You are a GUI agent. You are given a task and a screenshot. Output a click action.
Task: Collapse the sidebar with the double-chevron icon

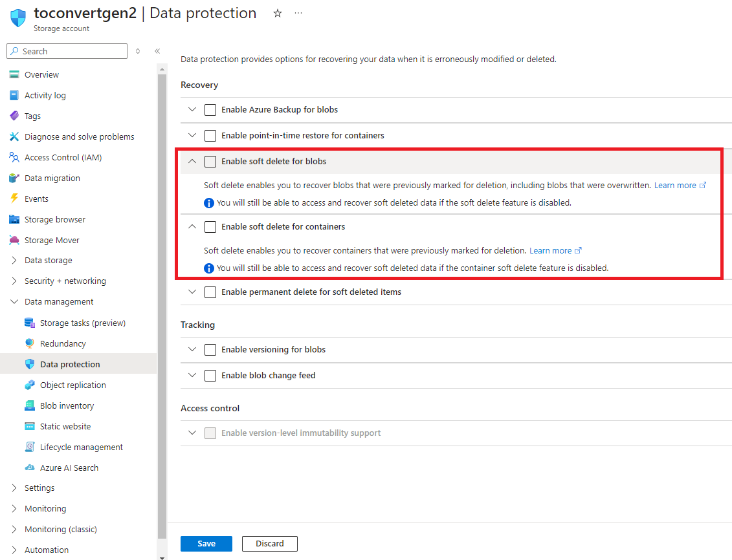[x=157, y=51]
